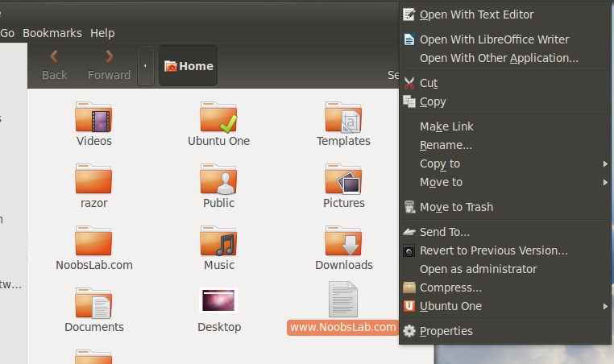Open the Bookmarks menu

click(x=52, y=33)
